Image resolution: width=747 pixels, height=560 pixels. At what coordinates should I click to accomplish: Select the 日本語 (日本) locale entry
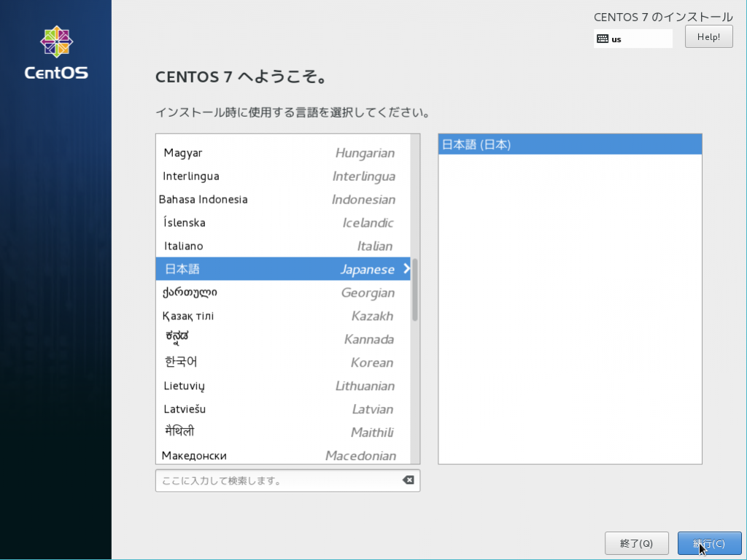click(570, 144)
